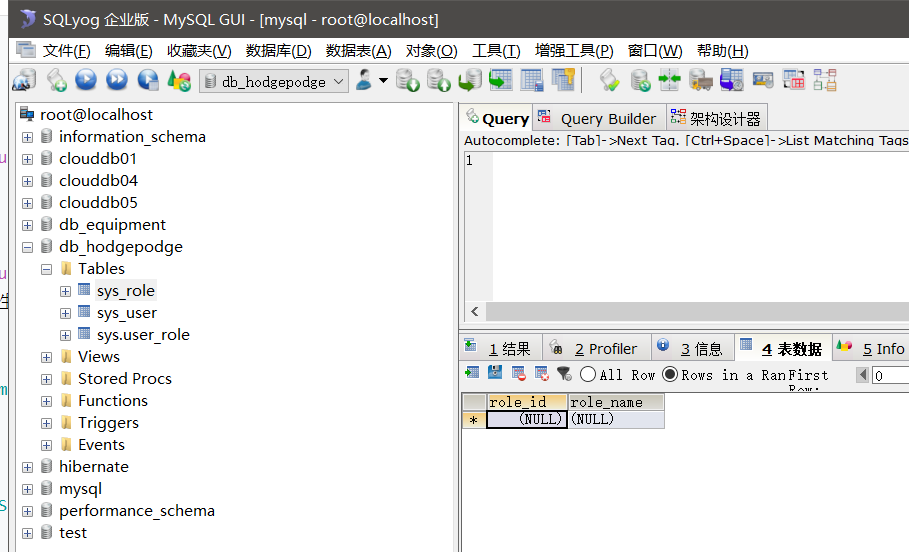909x552 pixels.
Task: Click the table with save disk icon
Action: pyautogui.click(x=532, y=80)
